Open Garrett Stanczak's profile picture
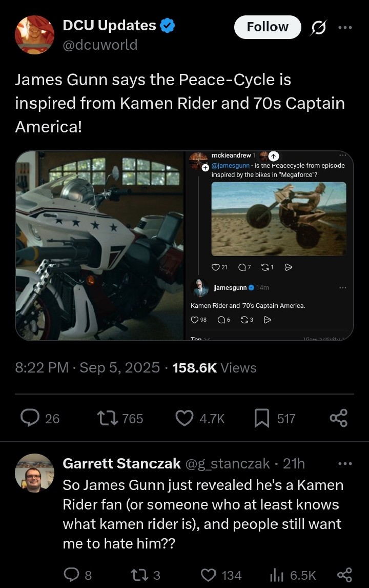This screenshot has height=588, width=369. point(35,472)
